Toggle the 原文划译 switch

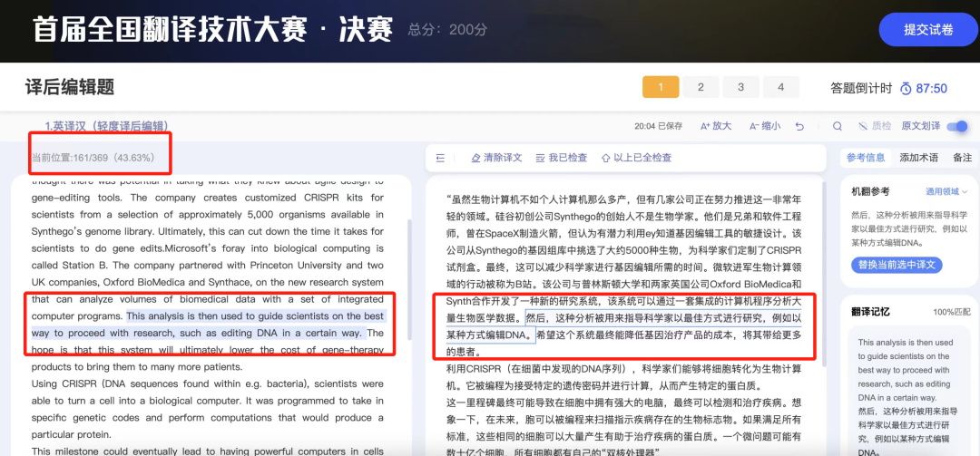point(956,127)
